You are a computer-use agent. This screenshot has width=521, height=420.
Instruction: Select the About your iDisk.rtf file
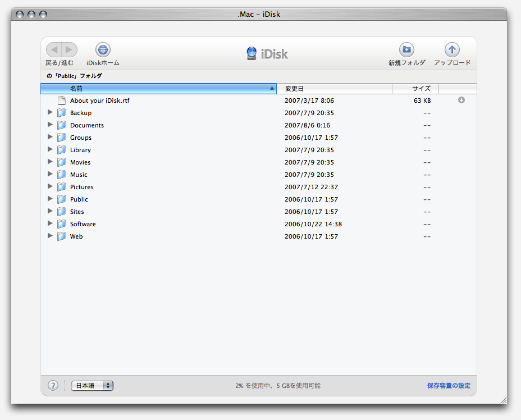(99, 101)
